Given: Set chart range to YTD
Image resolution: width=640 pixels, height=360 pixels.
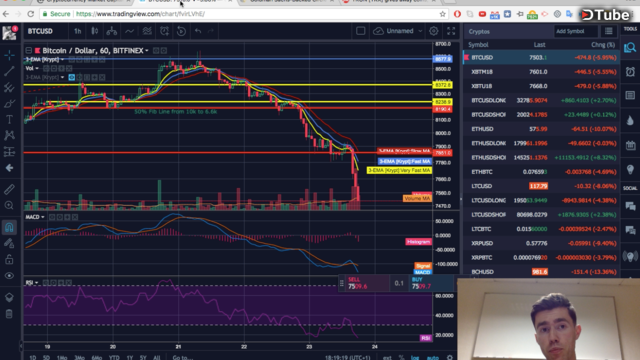Looking at the screenshot, I should [114, 358].
